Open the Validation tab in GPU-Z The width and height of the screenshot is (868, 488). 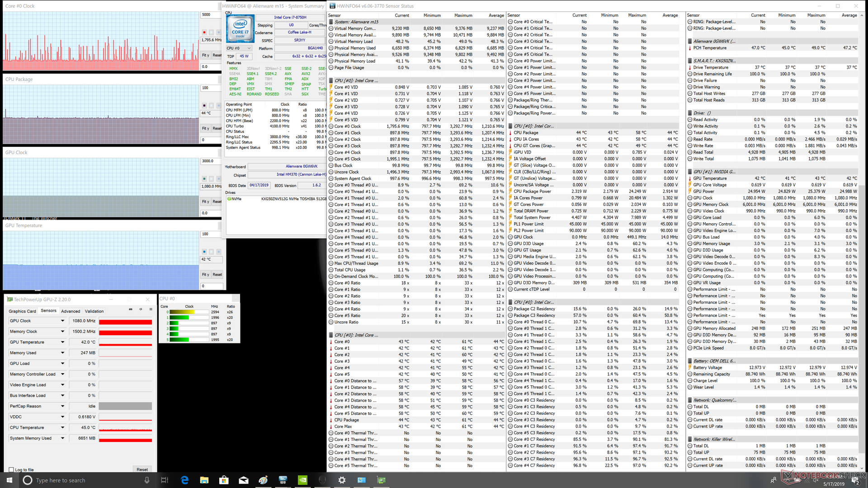coord(94,311)
